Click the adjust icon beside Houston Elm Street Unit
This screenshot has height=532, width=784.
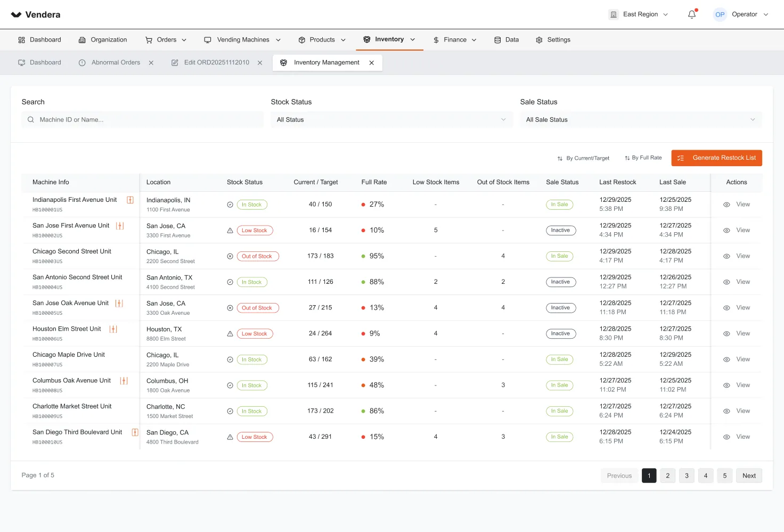[x=113, y=329]
